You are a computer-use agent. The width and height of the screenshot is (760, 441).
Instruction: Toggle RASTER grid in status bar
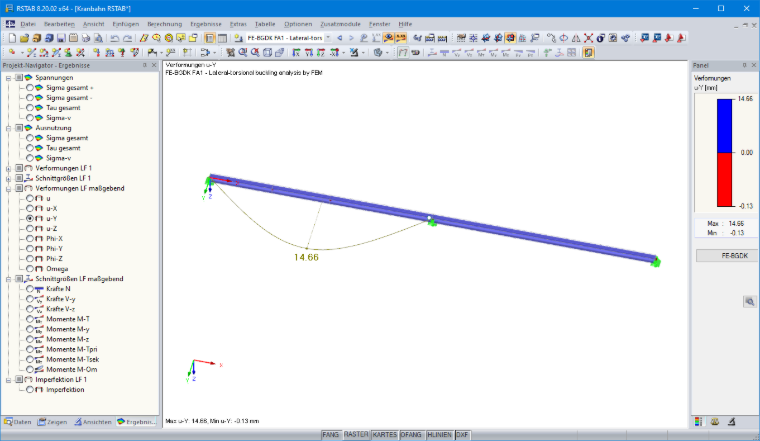coord(356,435)
